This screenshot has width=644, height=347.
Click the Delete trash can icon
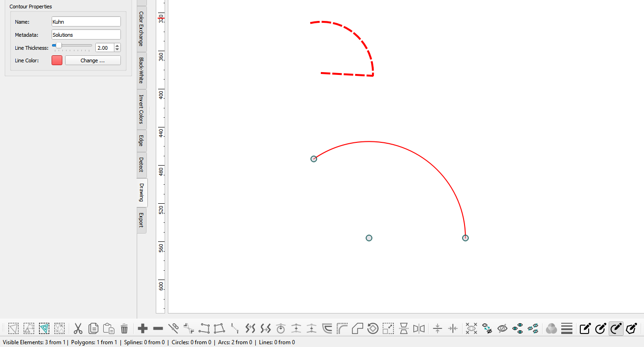(x=124, y=329)
